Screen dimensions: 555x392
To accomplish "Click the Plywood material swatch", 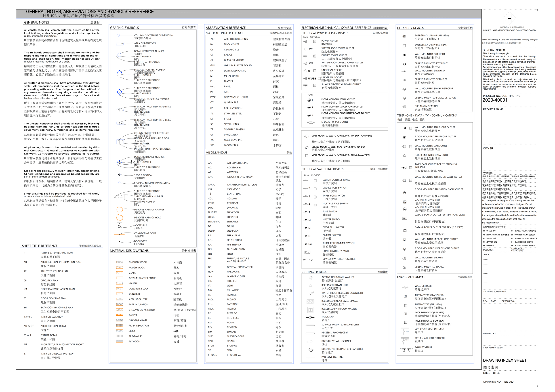I will coord(120,342).
